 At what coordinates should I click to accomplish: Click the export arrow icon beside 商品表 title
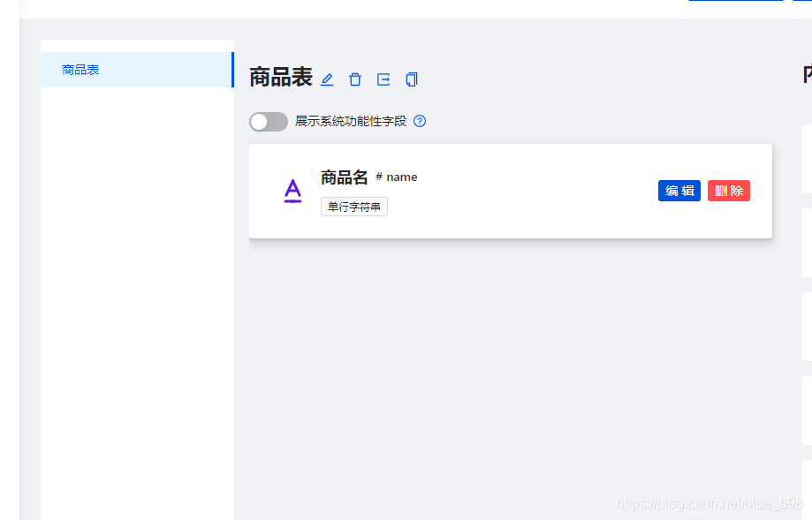coord(383,79)
